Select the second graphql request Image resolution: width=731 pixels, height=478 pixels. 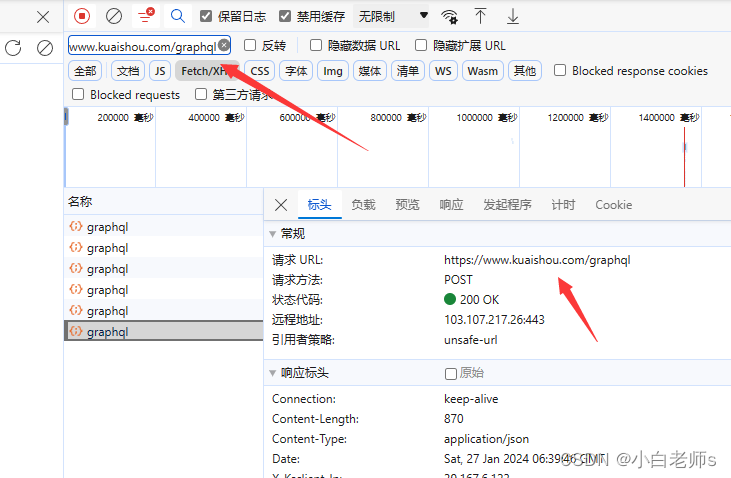click(164, 248)
